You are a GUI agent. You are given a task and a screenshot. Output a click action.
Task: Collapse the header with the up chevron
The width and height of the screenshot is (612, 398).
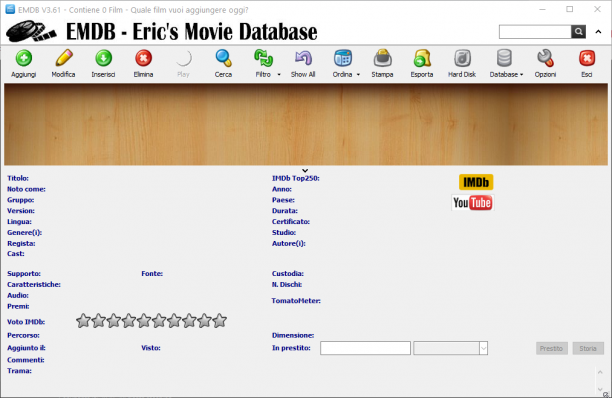point(598,32)
